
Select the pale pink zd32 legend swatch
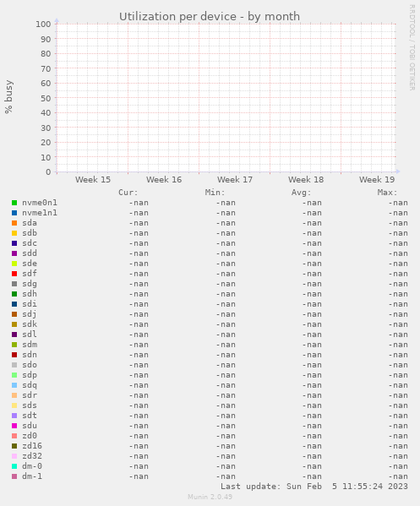[14, 456]
